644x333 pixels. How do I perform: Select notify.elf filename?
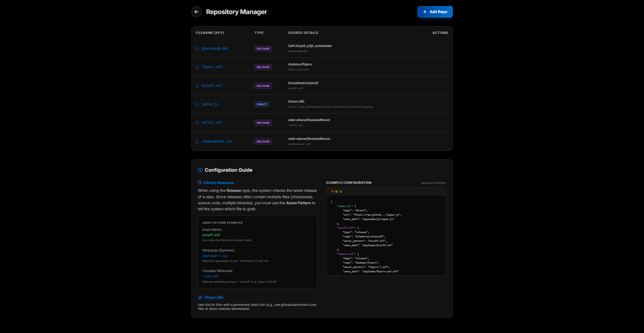212,123
